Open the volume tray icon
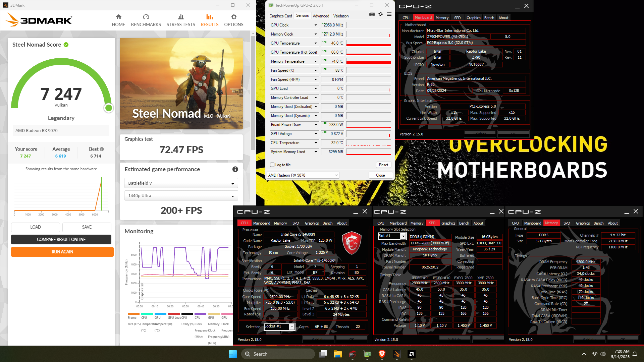Image resolution: width=644 pixels, height=362 pixels. tap(603, 354)
